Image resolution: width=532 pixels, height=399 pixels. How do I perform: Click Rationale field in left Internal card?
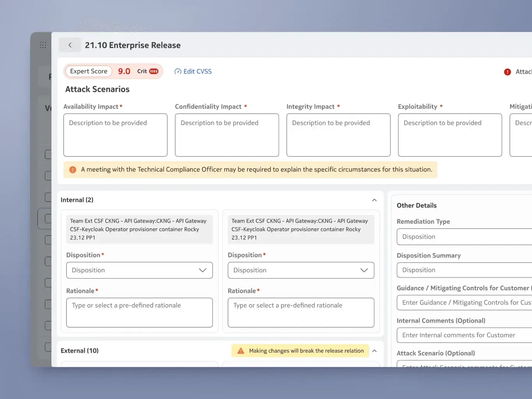click(140, 312)
